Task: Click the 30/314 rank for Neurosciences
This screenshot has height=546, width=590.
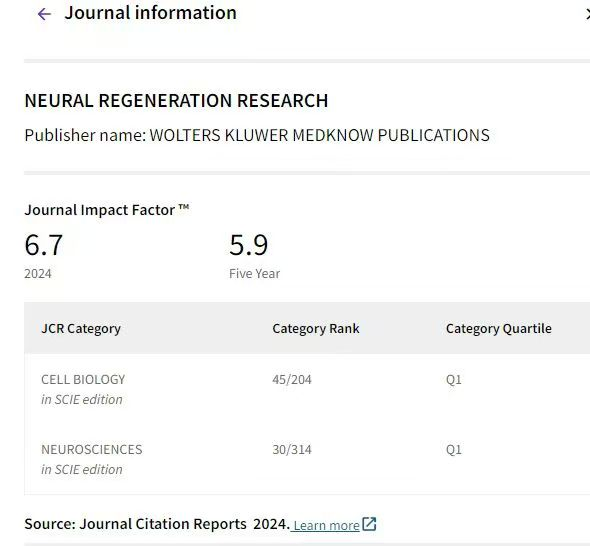Action: tap(292, 450)
